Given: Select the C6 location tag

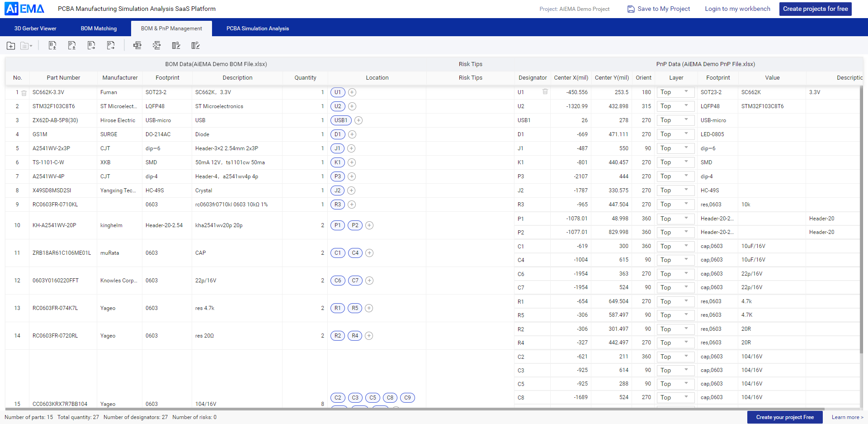Looking at the screenshot, I should click(x=338, y=281).
